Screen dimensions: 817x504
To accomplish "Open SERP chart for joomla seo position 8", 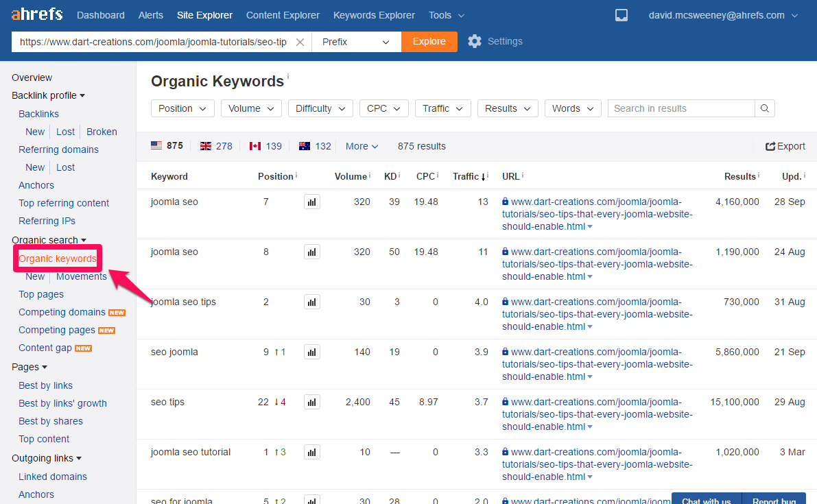I will [x=312, y=252].
